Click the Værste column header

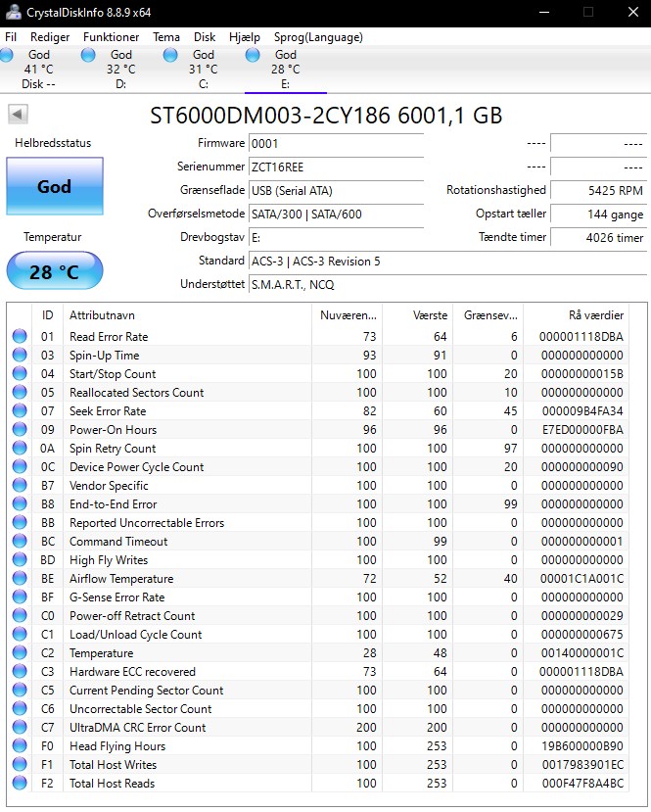(418, 314)
